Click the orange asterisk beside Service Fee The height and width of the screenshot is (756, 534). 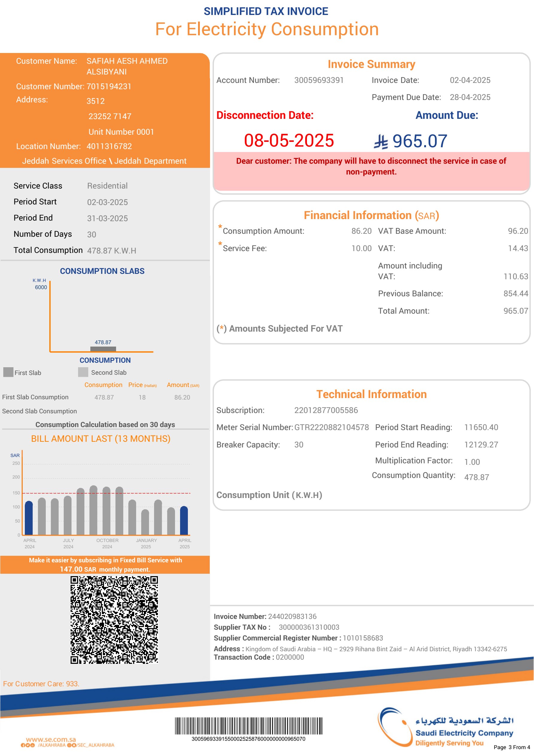220,244
